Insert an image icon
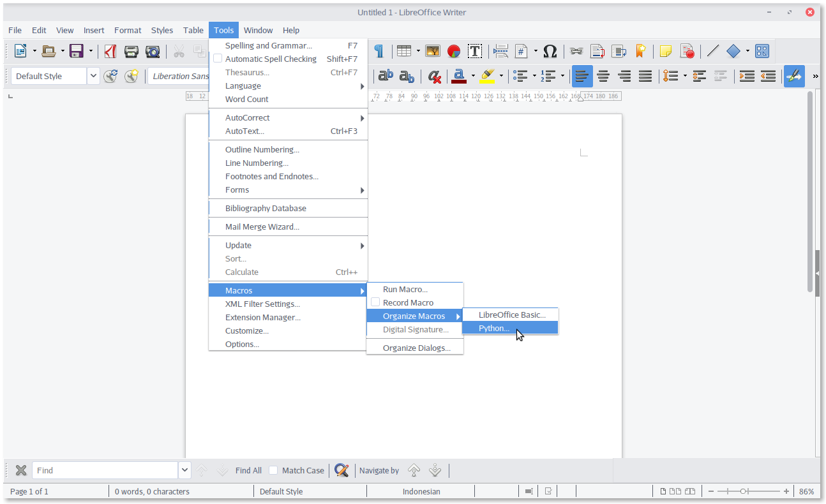826x504 pixels. (x=433, y=51)
